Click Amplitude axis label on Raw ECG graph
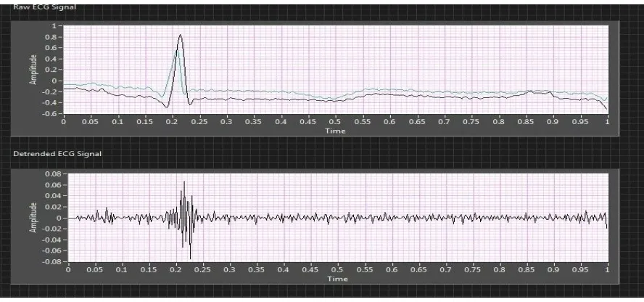Viewport: 644px width, 302px height. [x=33, y=70]
